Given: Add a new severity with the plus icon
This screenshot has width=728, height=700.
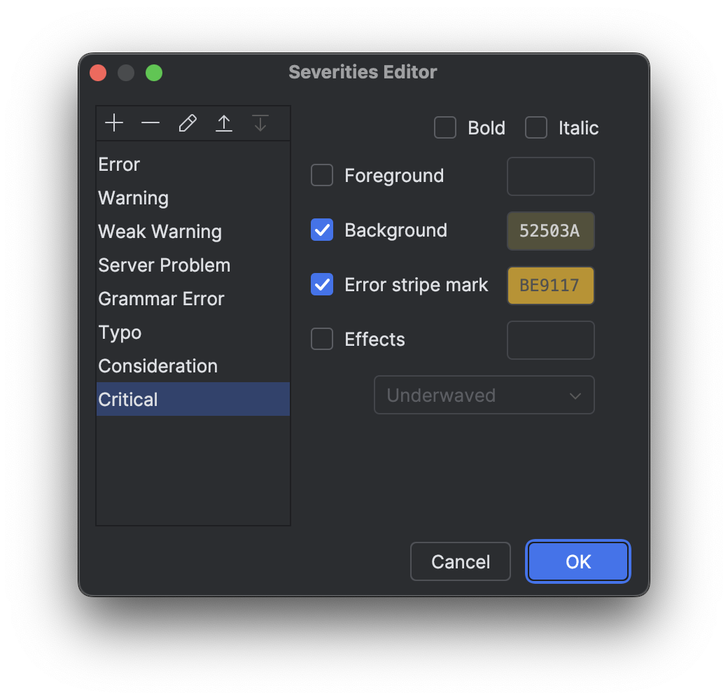Looking at the screenshot, I should (x=114, y=122).
